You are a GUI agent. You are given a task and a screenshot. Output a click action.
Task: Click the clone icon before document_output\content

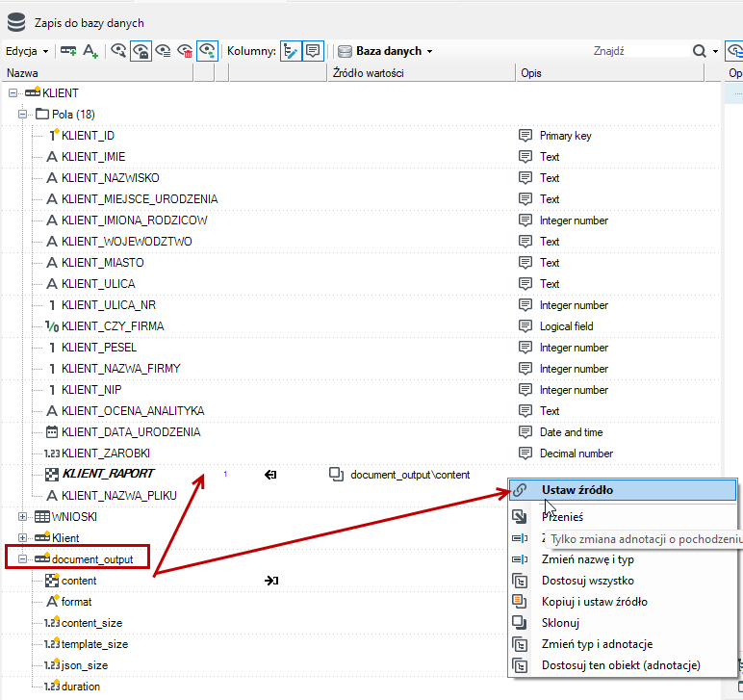(x=337, y=475)
